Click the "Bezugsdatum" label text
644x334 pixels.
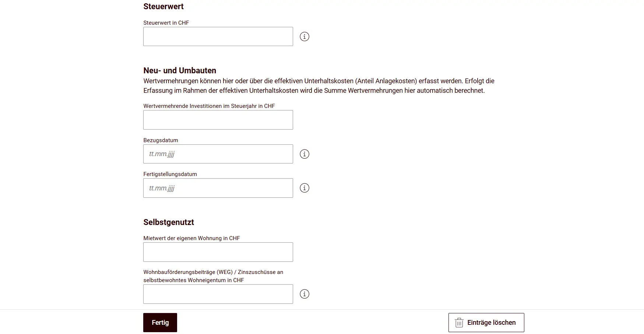coord(161,140)
